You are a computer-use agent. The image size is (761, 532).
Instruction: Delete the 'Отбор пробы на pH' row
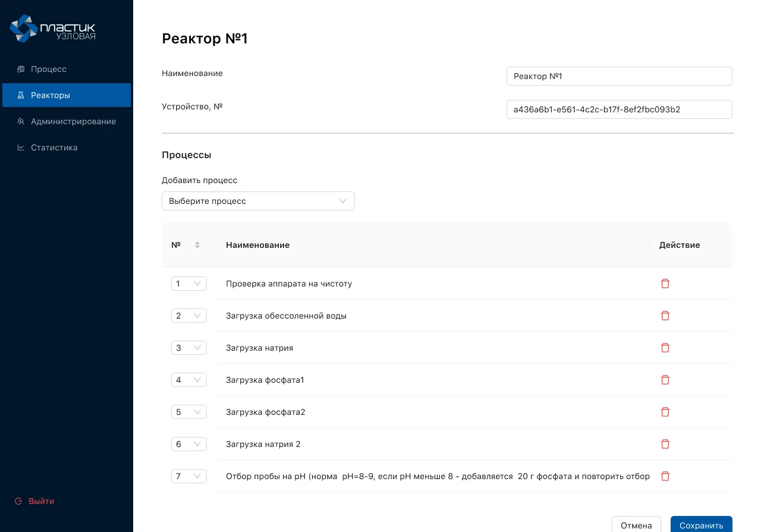point(665,476)
